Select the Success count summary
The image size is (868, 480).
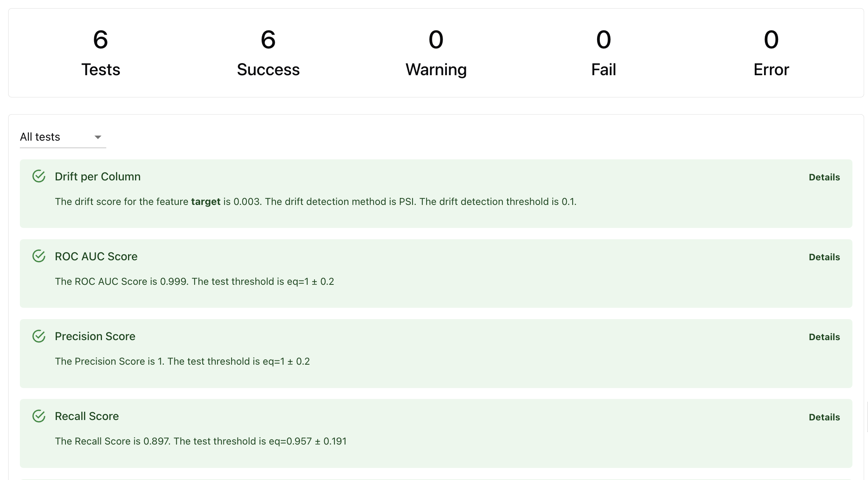(x=268, y=53)
